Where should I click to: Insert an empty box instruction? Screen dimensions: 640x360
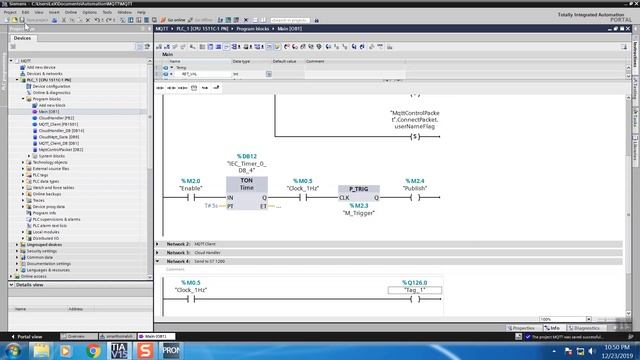coord(194,88)
